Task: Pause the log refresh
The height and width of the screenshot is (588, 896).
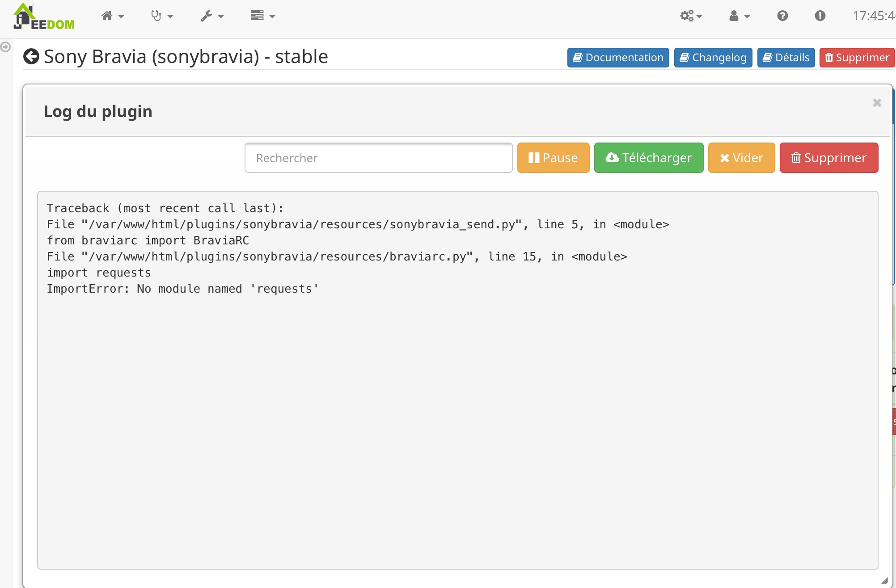Action: [553, 158]
